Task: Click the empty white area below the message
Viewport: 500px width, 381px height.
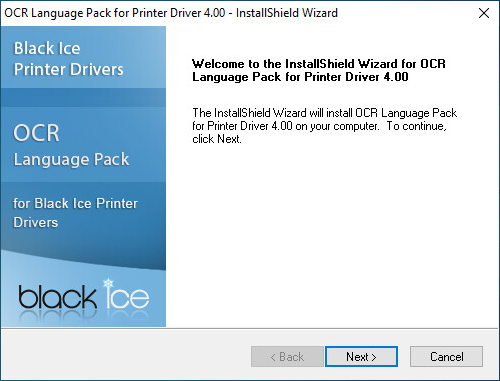Action: [332, 233]
